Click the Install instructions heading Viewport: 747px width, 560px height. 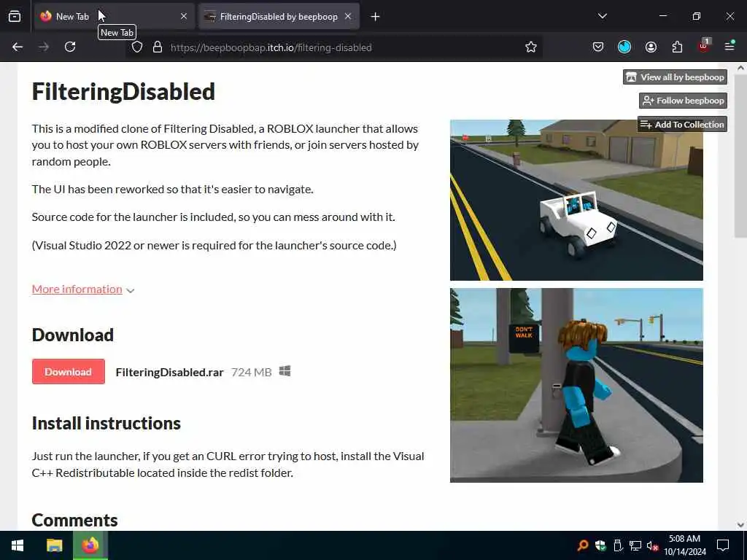(x=107, y=424)
